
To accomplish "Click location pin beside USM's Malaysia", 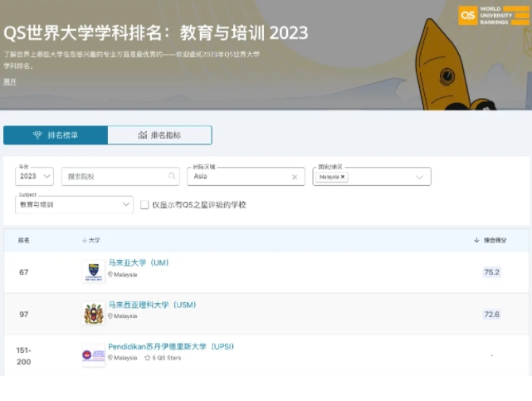I will (x=110, y=315).
